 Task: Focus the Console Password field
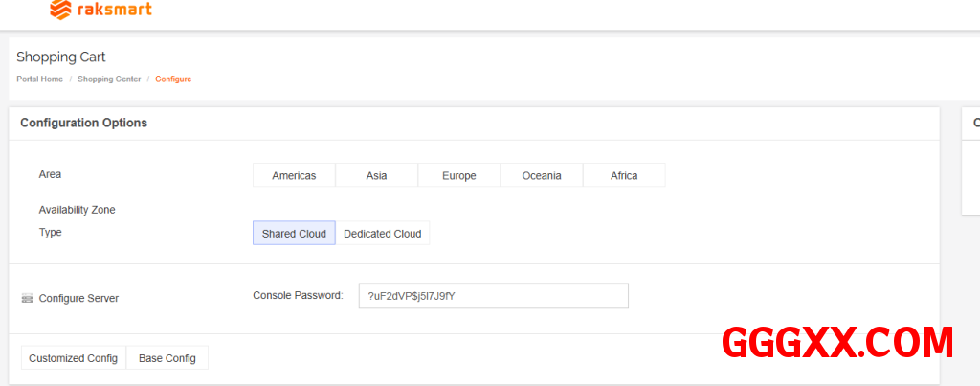(x=493, y=296)
